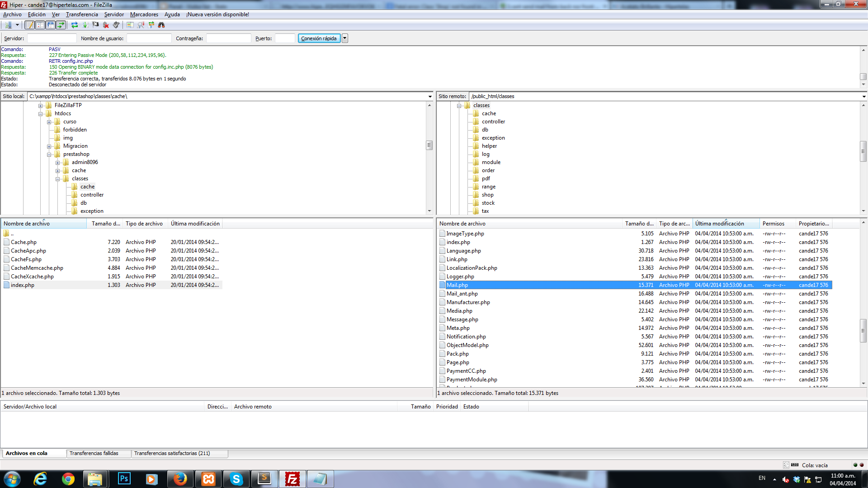Toggle the local directory tree view
Viewport: 868px width, 488px height.
[x=40, y=25]
